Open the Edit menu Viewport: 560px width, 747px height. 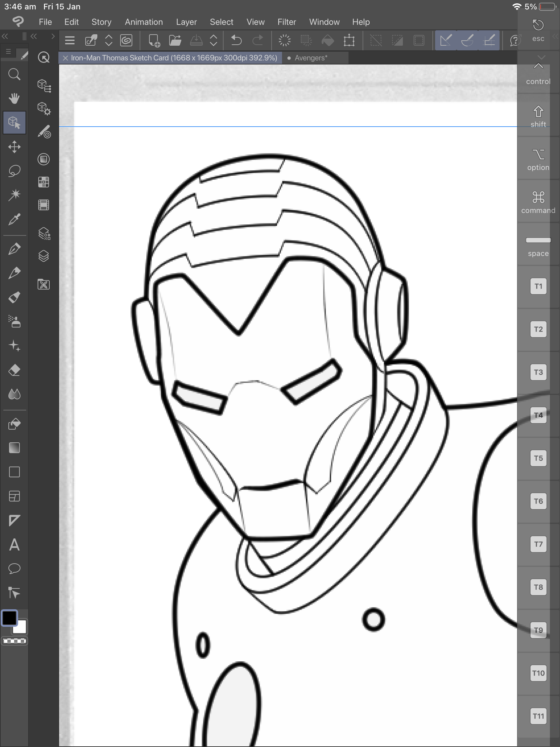(72, 22)
